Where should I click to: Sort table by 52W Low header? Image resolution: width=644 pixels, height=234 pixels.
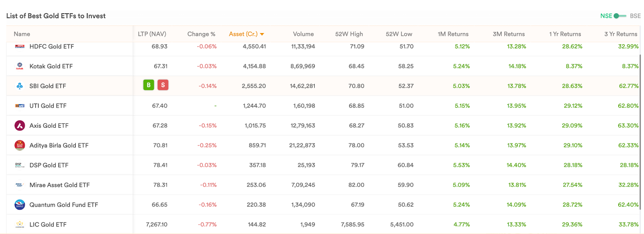[x=399, y=34]
